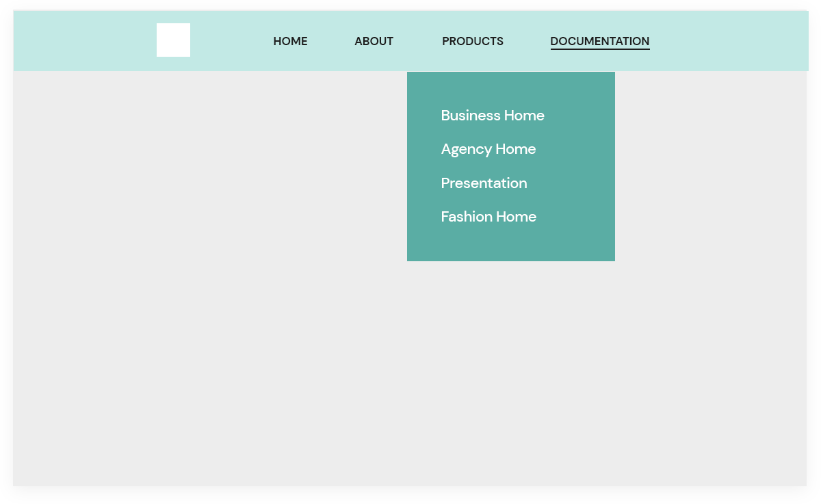Click the teal dropdown panel's empty bottom padding
The height and width of the screenshot is (504, 821).
coord(510,246)
